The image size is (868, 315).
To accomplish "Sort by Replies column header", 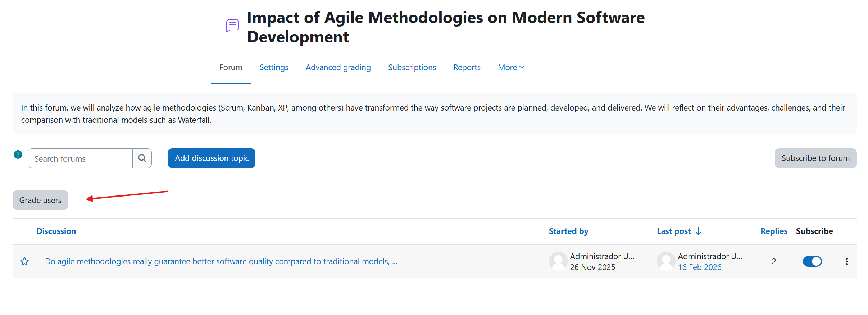I will coord(774,231).
